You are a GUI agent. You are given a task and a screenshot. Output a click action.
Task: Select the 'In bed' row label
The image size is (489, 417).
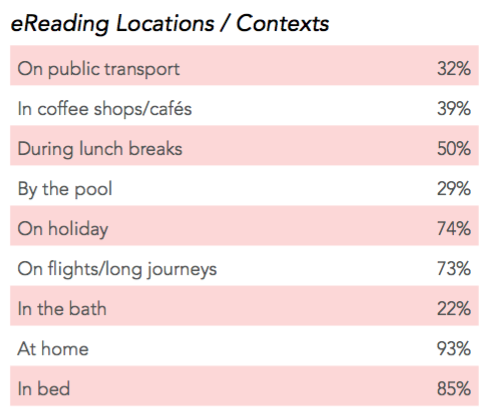coord(44,389)
